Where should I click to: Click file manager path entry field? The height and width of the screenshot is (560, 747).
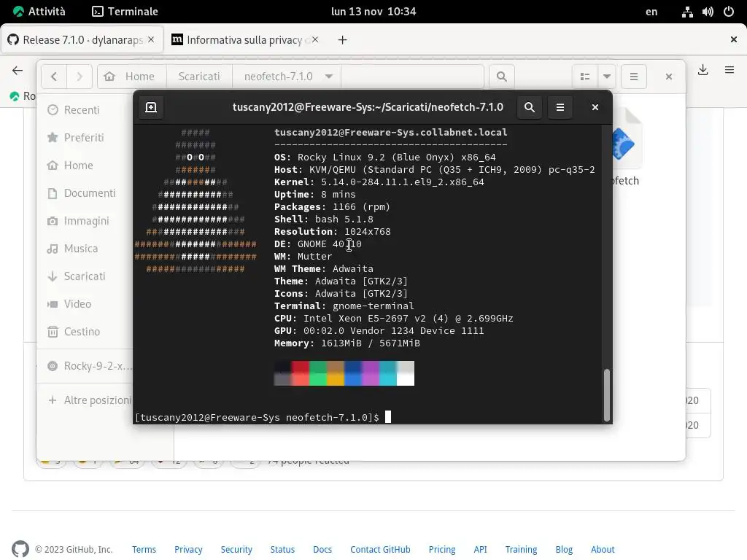click(x=413, y=77)
